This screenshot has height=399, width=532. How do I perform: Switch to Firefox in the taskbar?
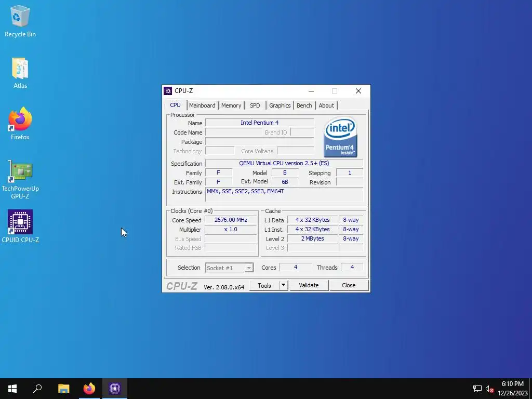89,389
